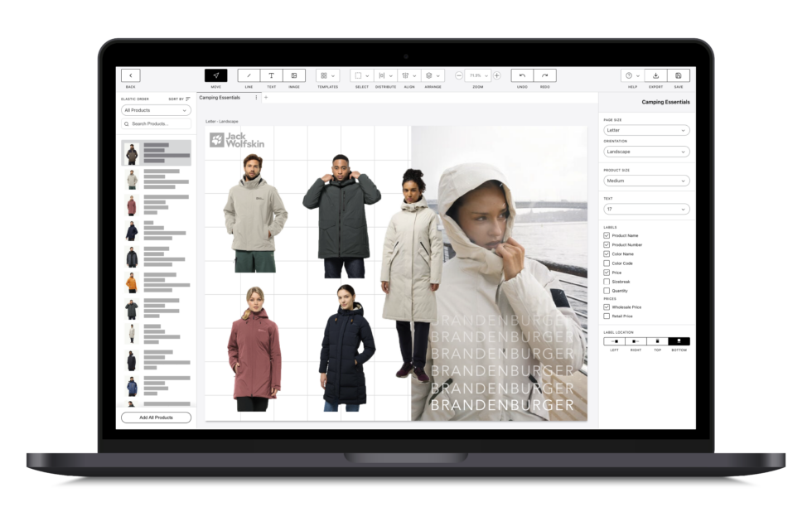Select the Move tool
812x507 pixels.
tap(215, 75)
